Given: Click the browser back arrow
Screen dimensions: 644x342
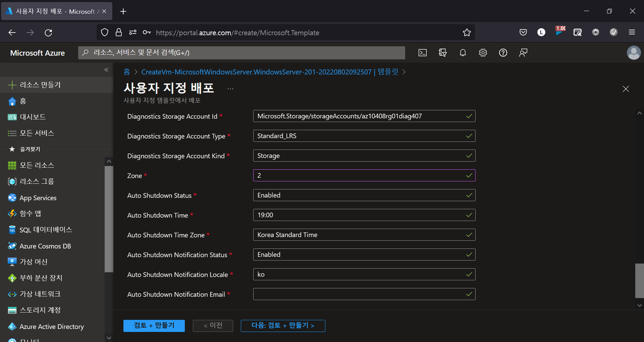Looking at the screenshot, I should point(12,32).
